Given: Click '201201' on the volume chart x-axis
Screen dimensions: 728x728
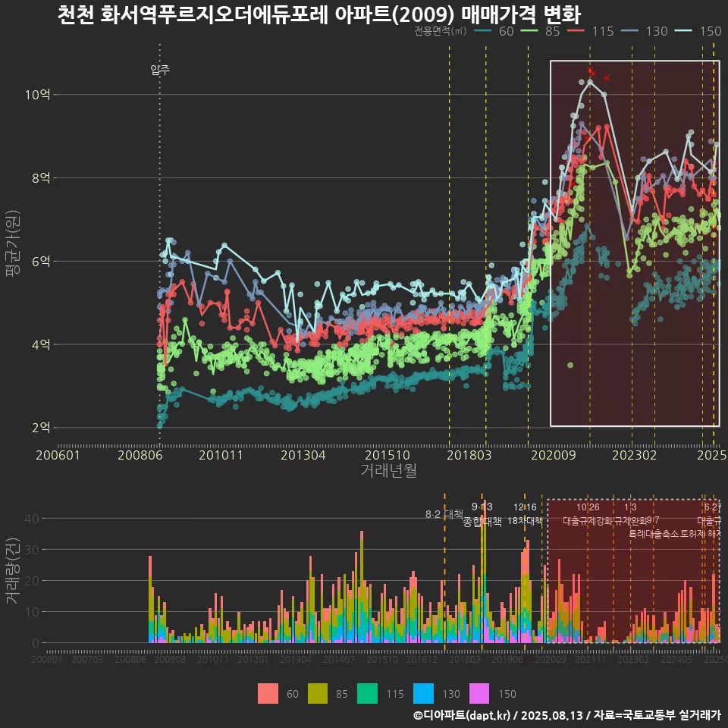Looking at the screenshot, I should [253, 659].
